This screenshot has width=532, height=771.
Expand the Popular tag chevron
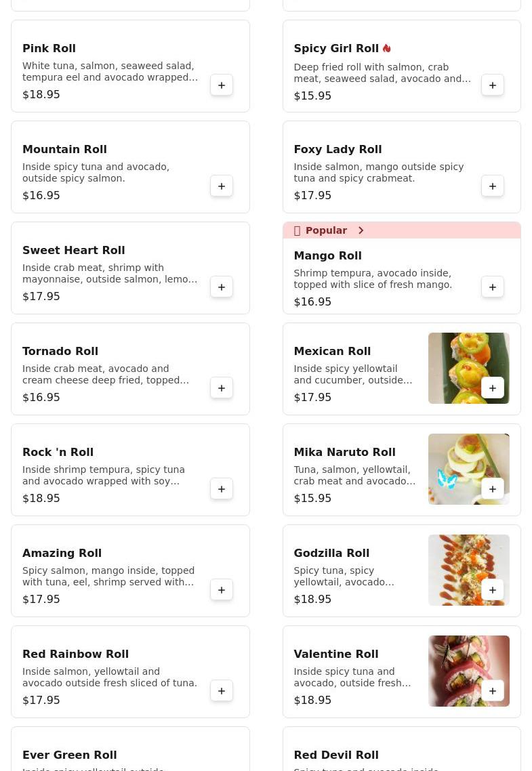pyautogui.click(x=361, y=230)
